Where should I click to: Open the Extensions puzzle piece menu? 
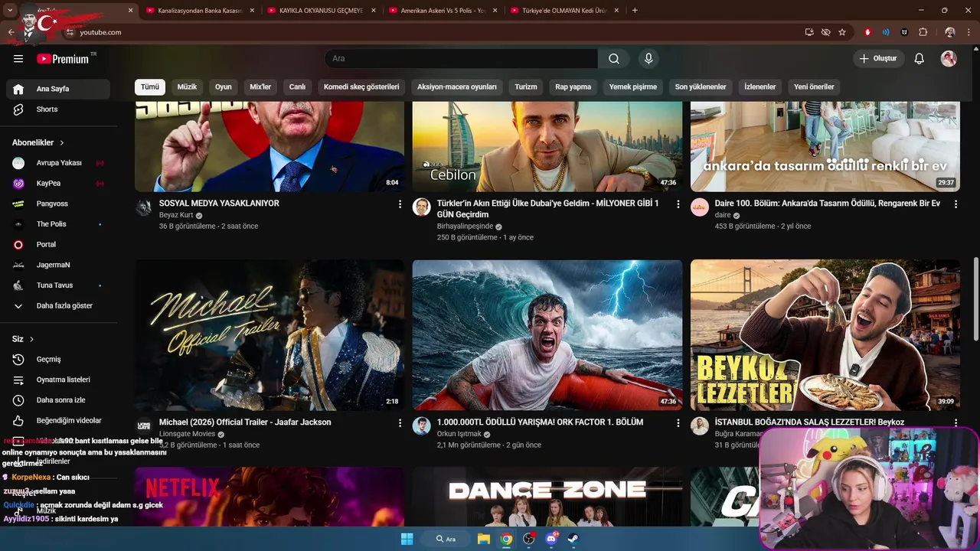[923, 32]
